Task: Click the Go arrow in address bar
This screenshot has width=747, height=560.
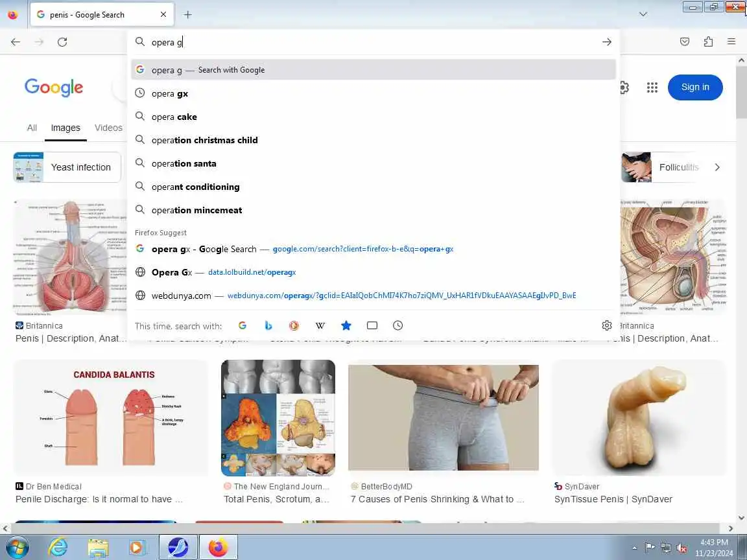Action: pyautogui.click(x=606, y=42)
